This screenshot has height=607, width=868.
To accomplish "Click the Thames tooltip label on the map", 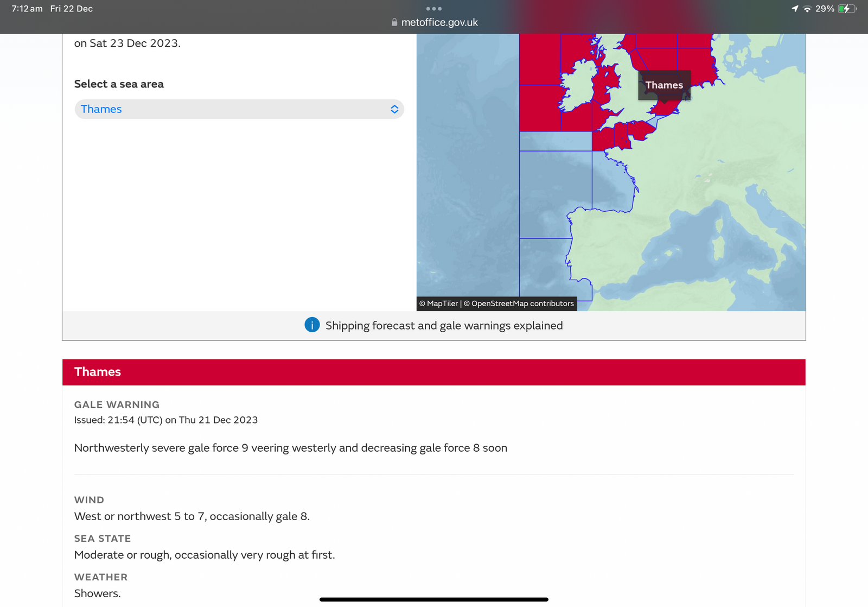I will coord(664,85).
